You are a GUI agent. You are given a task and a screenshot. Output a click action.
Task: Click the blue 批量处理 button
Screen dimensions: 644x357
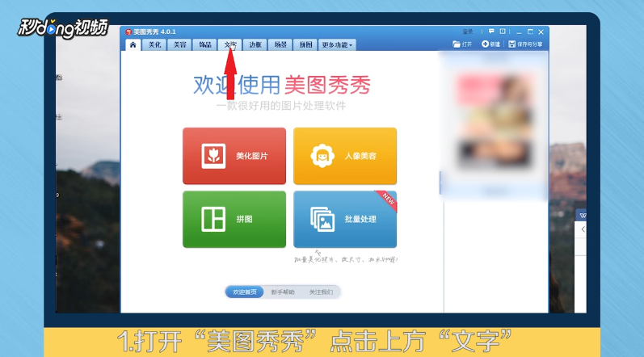click(x=345, y=219)
